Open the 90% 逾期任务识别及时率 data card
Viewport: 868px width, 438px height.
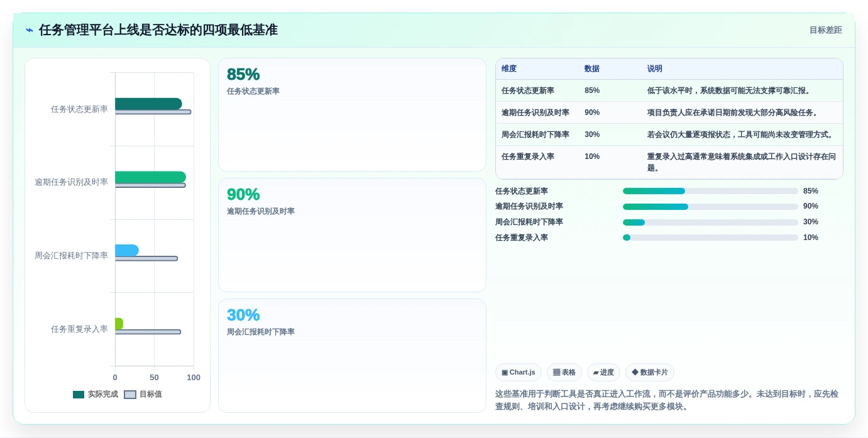pyautogui.click(x=352, y=235)
